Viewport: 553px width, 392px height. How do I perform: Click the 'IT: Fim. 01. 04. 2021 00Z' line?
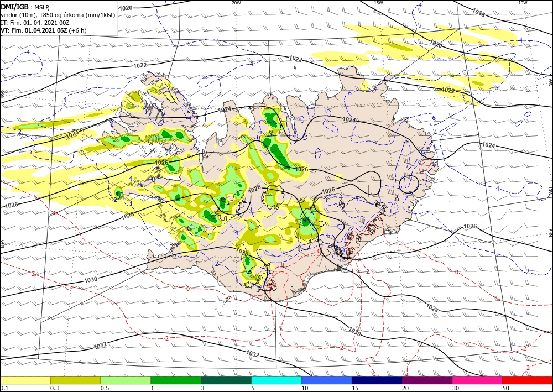point(35,23)
